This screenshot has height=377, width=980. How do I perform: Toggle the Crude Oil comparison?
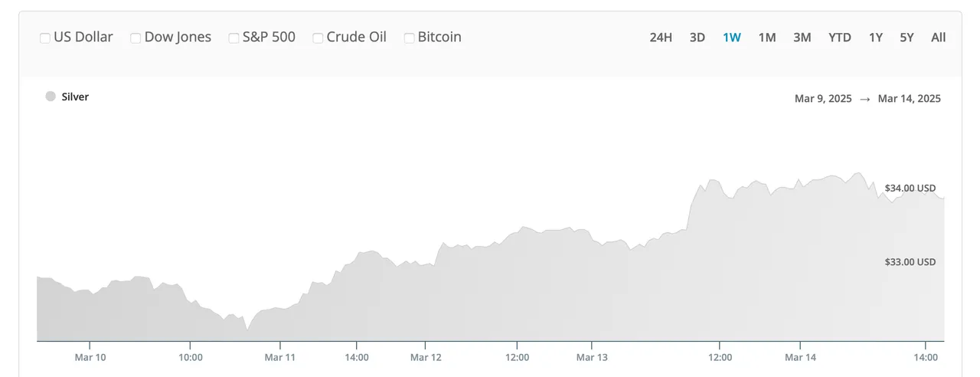click(x=318, y=38)
